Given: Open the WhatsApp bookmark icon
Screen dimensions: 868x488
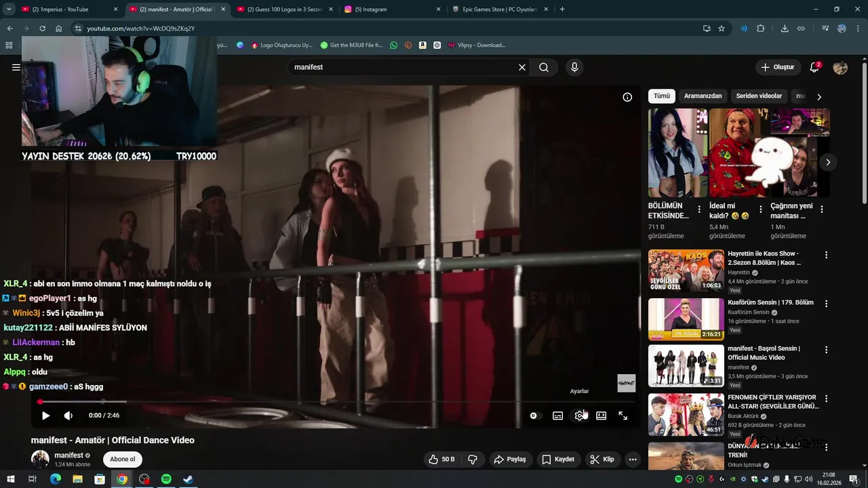Looking at the screenshot, I should tap(393, 45).
